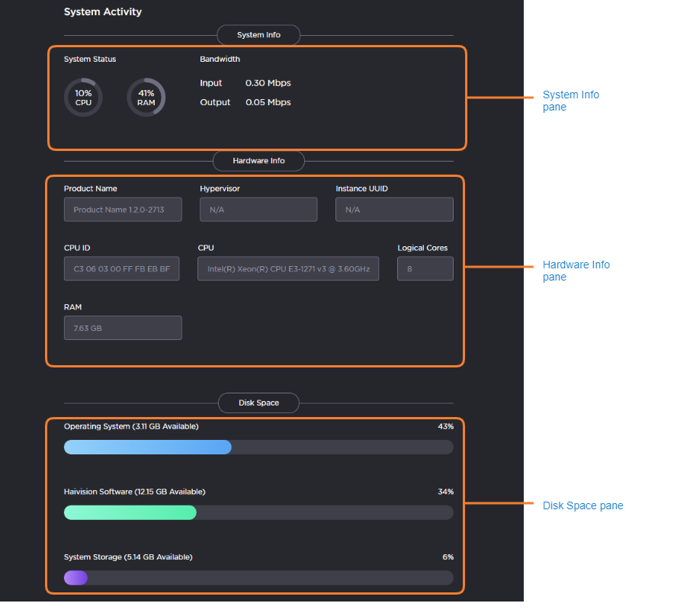This screenshot has height=616, width=677.
Task: Click the CPU ID field
Action: 122,268
